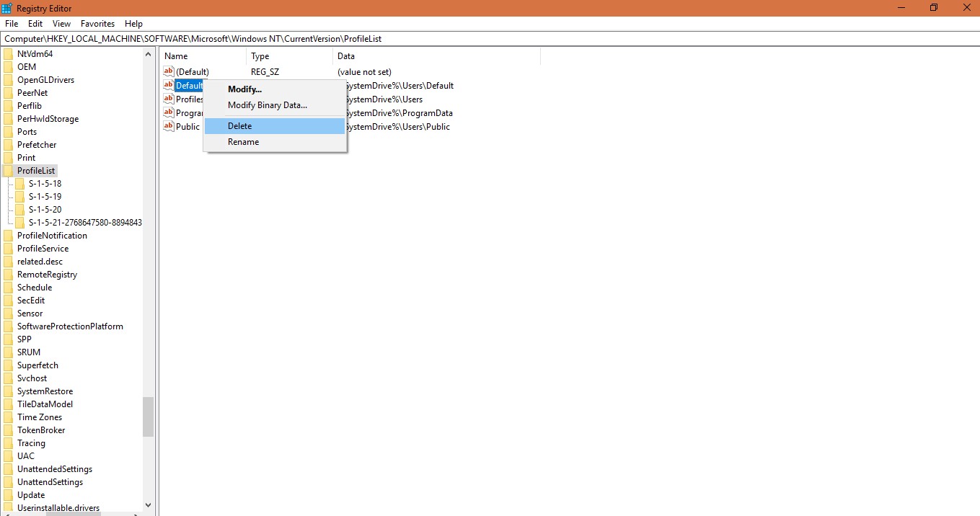The height and width of the screenshot is (516, 980).
Task: Open the File menu
Action: [x=11, y=23]
